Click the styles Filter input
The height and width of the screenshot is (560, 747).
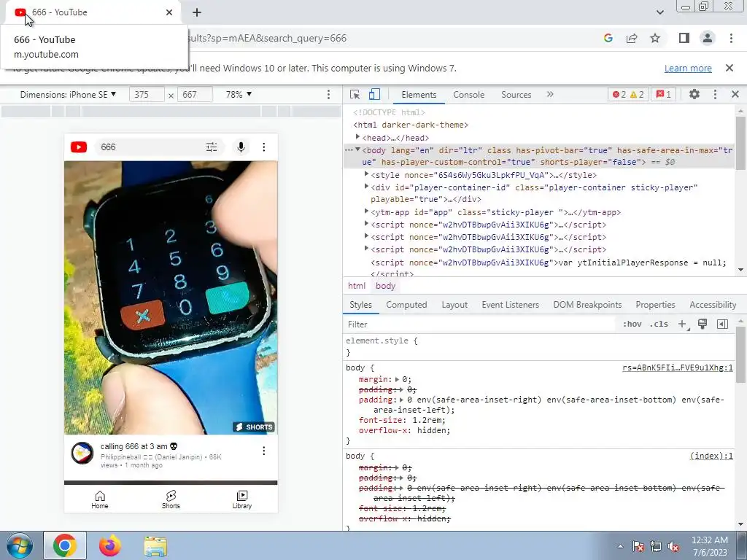tap(479, 324)
